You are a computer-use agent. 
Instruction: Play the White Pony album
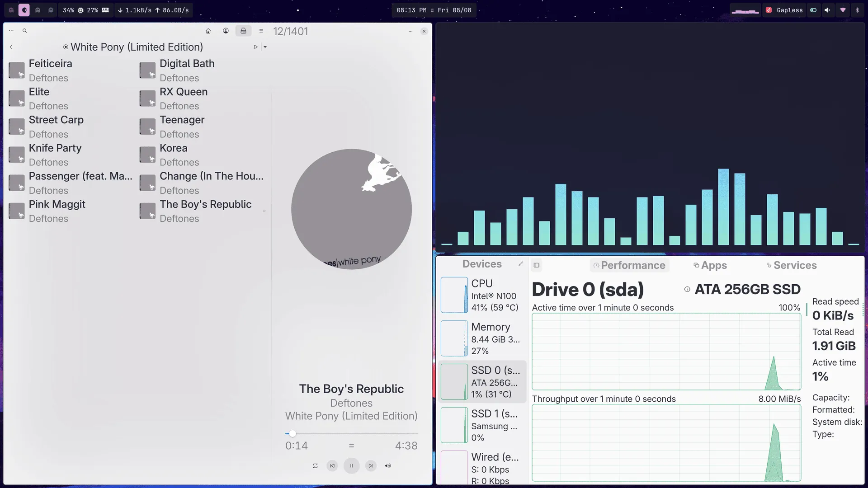click(255, 47)
